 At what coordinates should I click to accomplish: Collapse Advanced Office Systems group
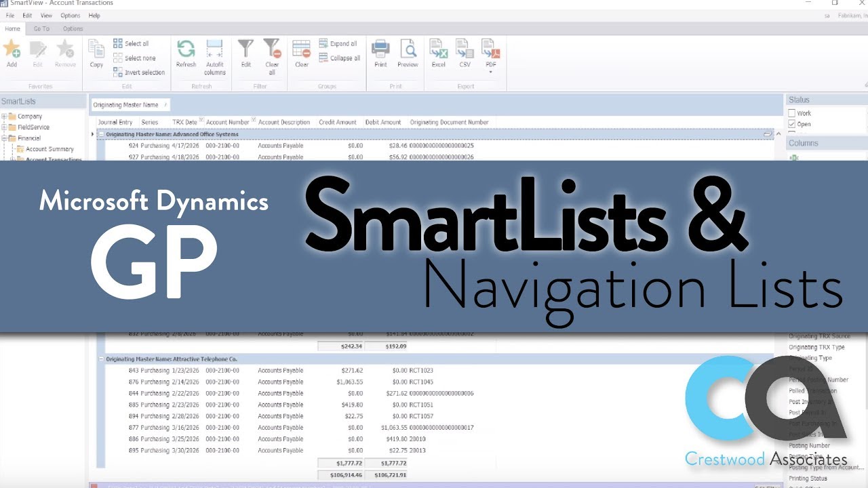pyautogui.click(x=102, y=134)
